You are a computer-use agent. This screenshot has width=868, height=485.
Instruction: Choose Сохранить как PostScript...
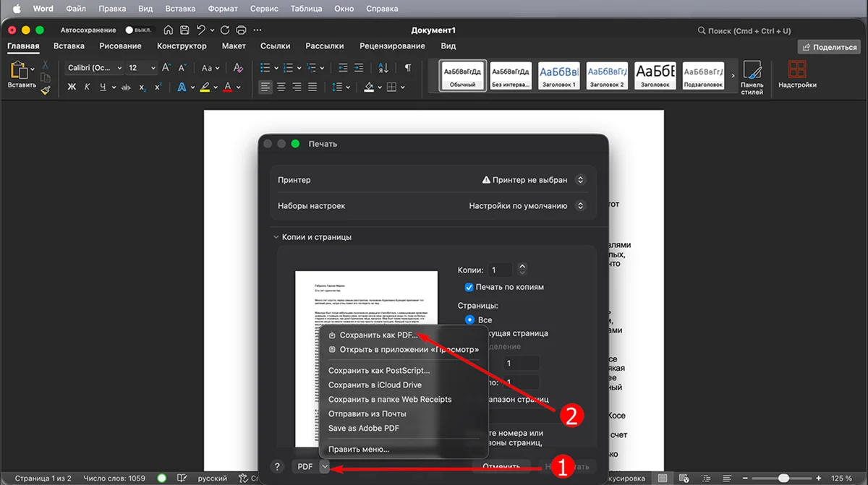[379, 370]
